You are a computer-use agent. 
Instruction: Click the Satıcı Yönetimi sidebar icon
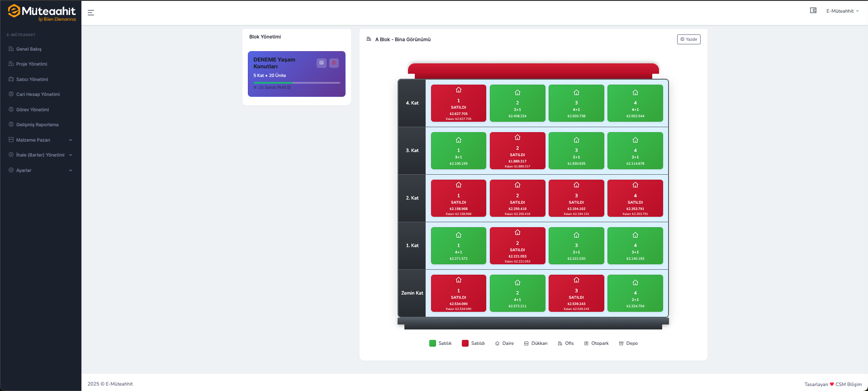(11, 79)
